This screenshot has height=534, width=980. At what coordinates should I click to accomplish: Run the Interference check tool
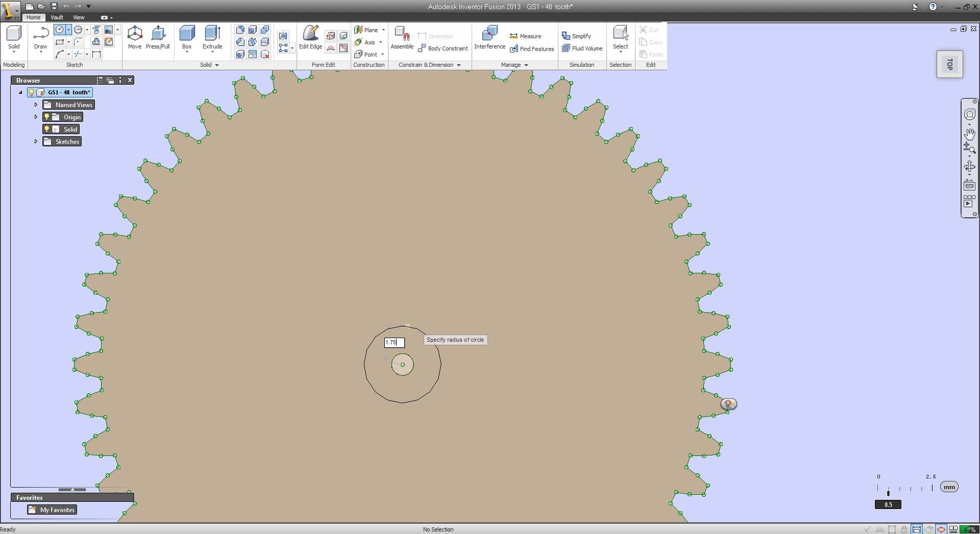[x=489, y=37]
